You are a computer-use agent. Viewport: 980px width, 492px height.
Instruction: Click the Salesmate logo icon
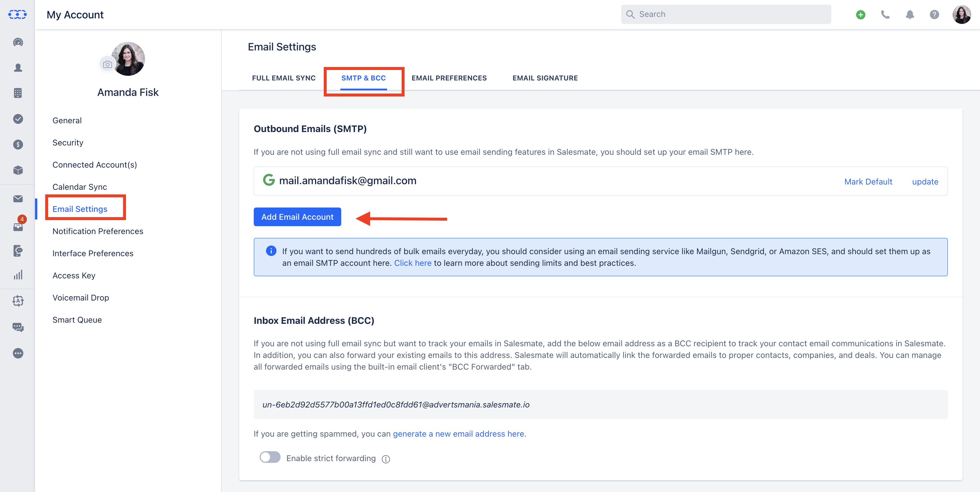[x=17, y=15]
